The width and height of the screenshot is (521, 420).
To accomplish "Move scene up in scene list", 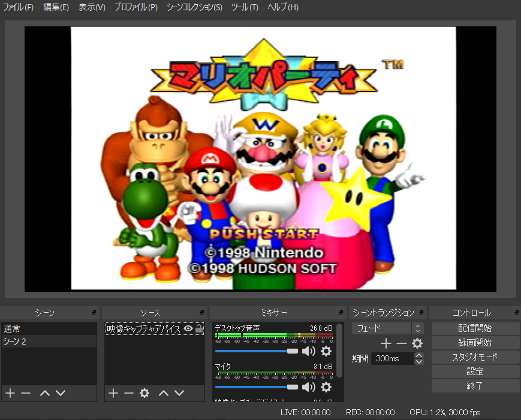I will [45, 393].
